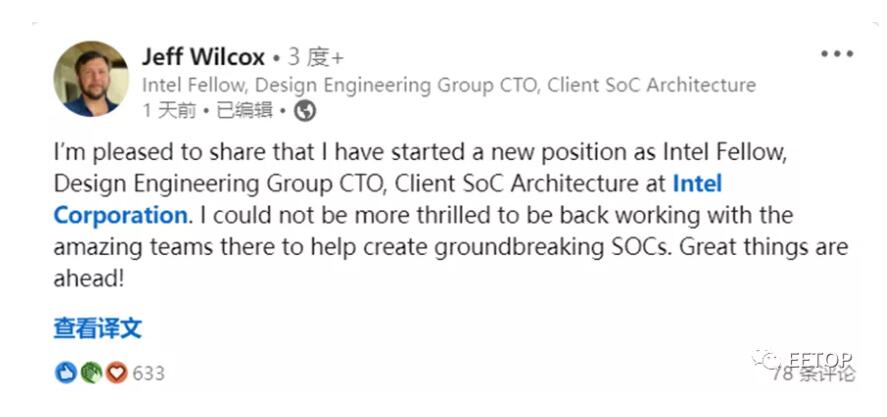Click the Intel Fellow headline under the name
The height and width of the screenshot is (417, 887).
449,85
